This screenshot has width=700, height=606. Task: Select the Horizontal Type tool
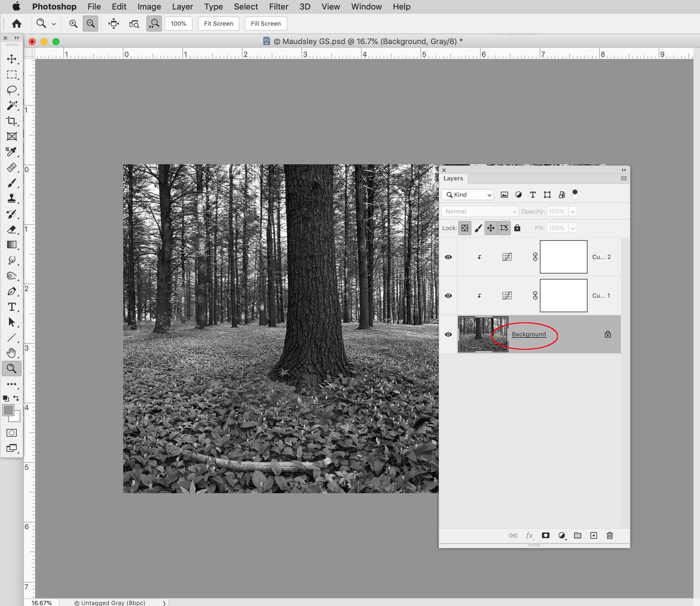coord(12,307)
